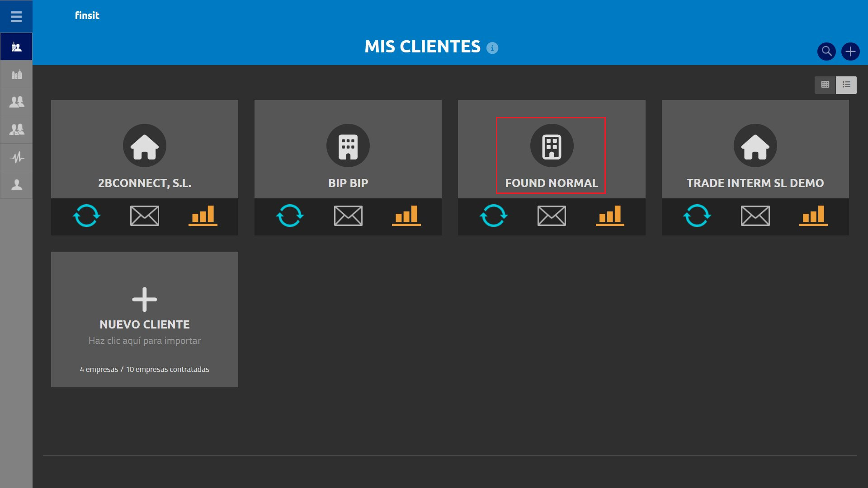Switch to grid view
Screen dimensions: 868x488
pos(825,85)
